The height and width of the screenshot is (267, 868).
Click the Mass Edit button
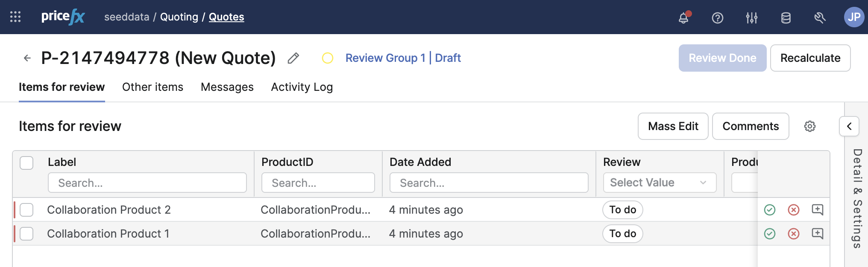point(673,126)
